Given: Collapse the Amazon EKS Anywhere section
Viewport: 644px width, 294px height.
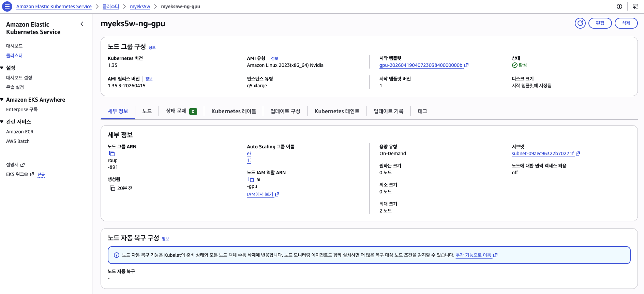Looking at the screenshot, I should [2, 100].
